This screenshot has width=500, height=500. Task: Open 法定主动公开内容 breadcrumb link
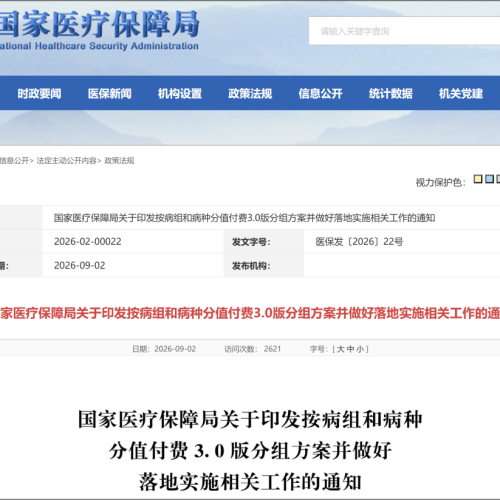coord(66,161)
